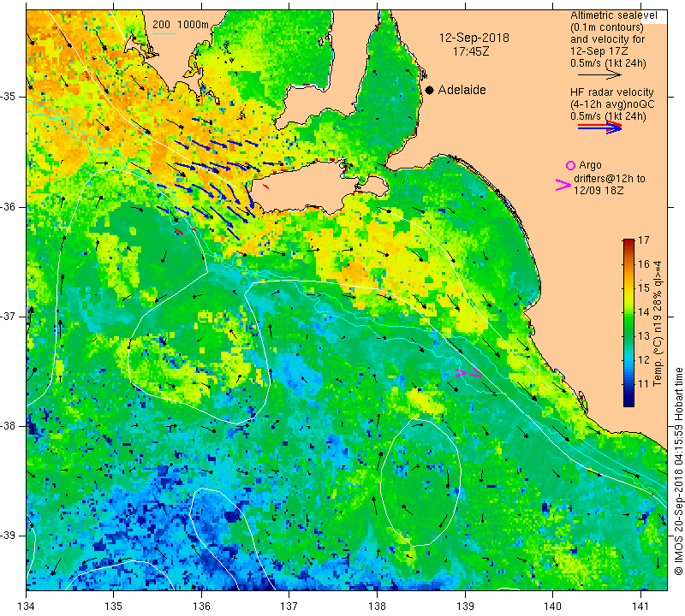Click the 140 longitude axis label
The width and height of the screenshot is (685, 616).
pos(552,607)
